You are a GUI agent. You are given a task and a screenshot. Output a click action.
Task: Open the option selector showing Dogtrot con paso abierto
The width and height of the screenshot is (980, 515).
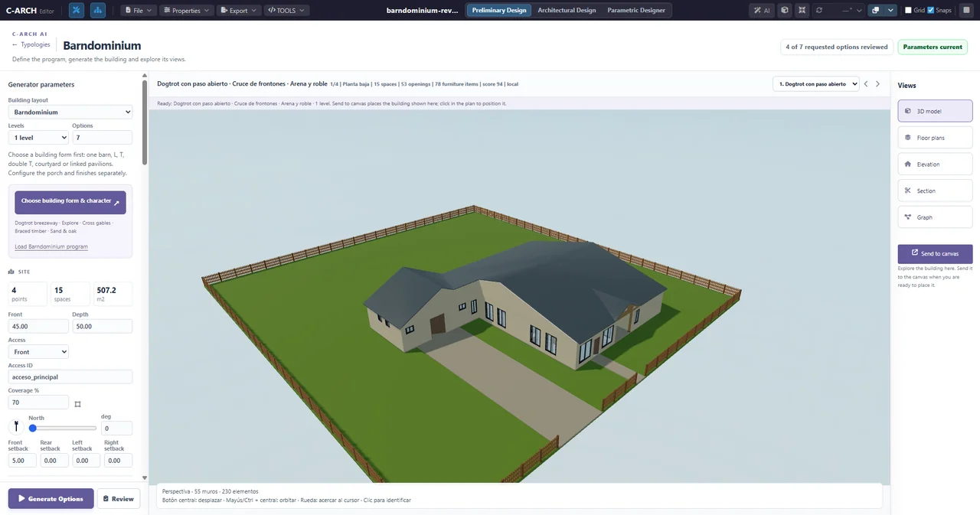click(816, 84)
